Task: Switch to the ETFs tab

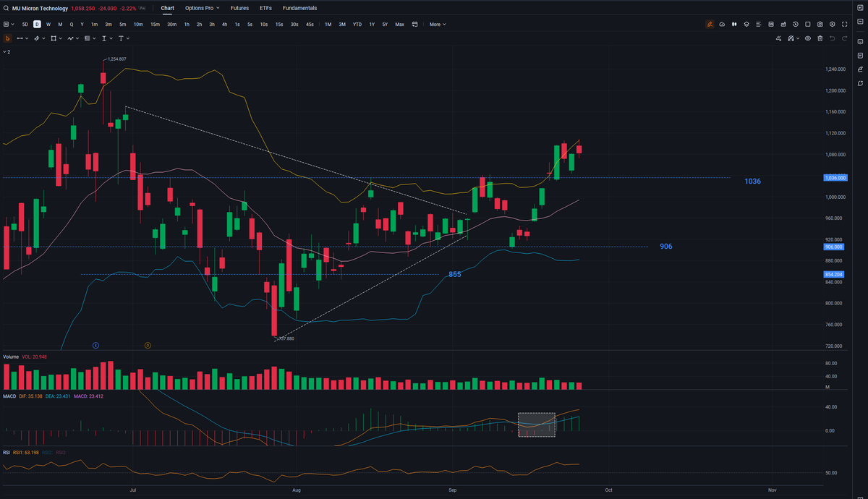Action: [265, 8]
